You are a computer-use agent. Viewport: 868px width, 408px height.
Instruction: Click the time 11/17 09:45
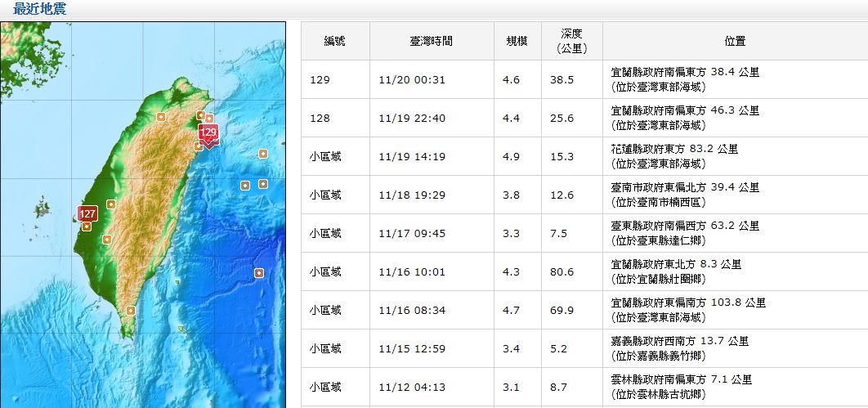point(412,234)
